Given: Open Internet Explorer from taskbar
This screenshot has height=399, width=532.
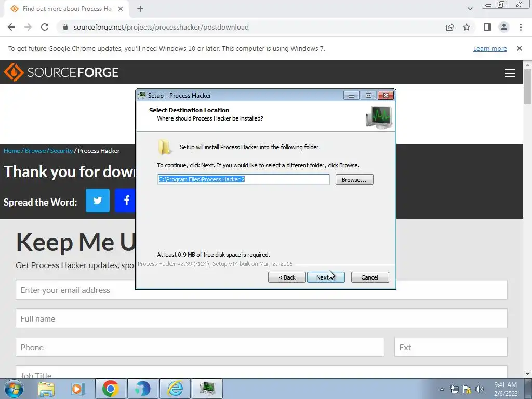Looking at the screenshot, I should (175, 389).
